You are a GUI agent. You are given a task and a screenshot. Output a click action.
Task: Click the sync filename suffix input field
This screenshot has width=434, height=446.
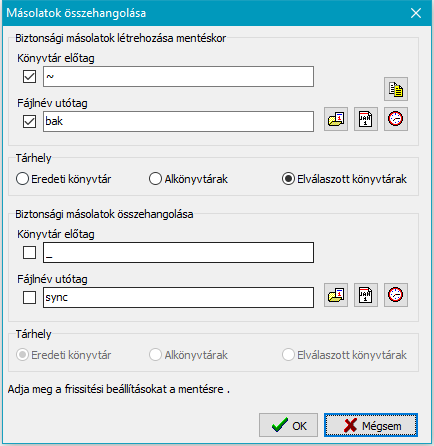pos(178,297)
